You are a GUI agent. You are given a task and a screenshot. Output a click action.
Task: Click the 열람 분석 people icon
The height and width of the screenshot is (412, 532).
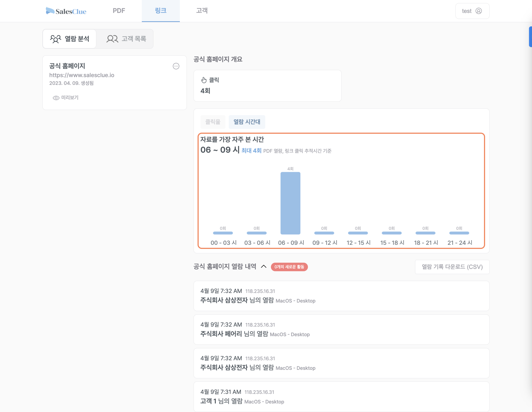[x=55, y=39]
